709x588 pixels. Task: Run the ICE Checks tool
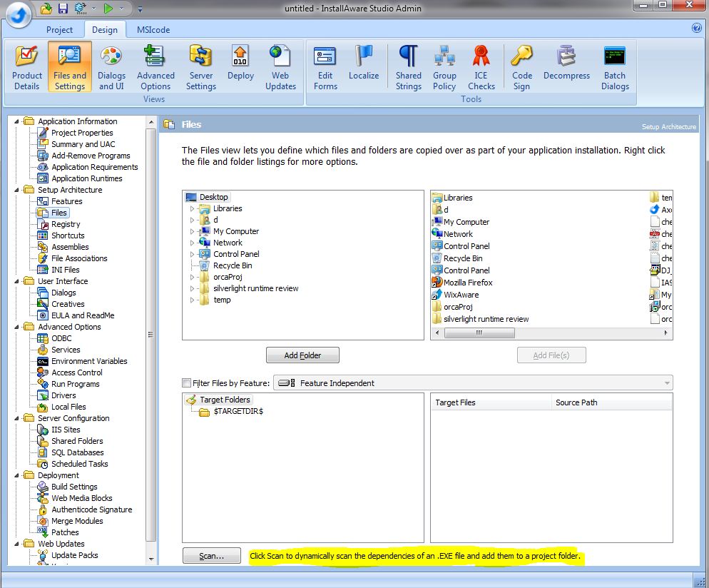481,67
